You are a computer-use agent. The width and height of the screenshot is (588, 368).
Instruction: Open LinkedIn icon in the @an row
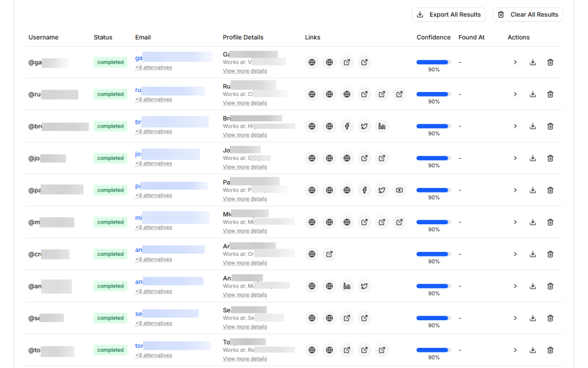click(x=347, y=286)
